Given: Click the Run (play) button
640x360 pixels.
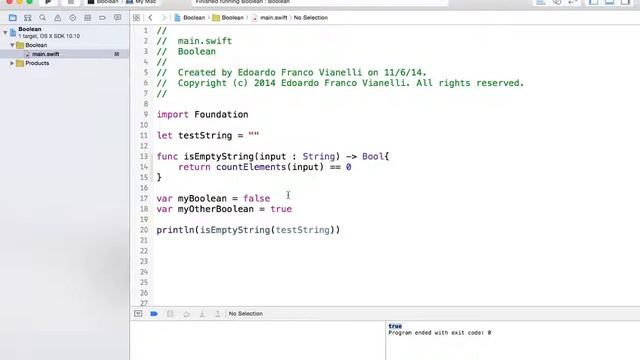Looking at the screenshot, I should click(x=48, y=2).
